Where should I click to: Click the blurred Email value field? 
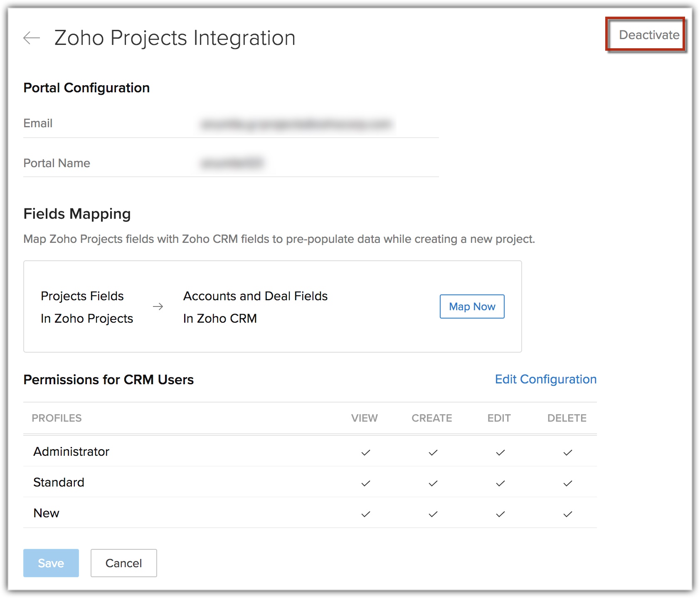click(296, 124)
